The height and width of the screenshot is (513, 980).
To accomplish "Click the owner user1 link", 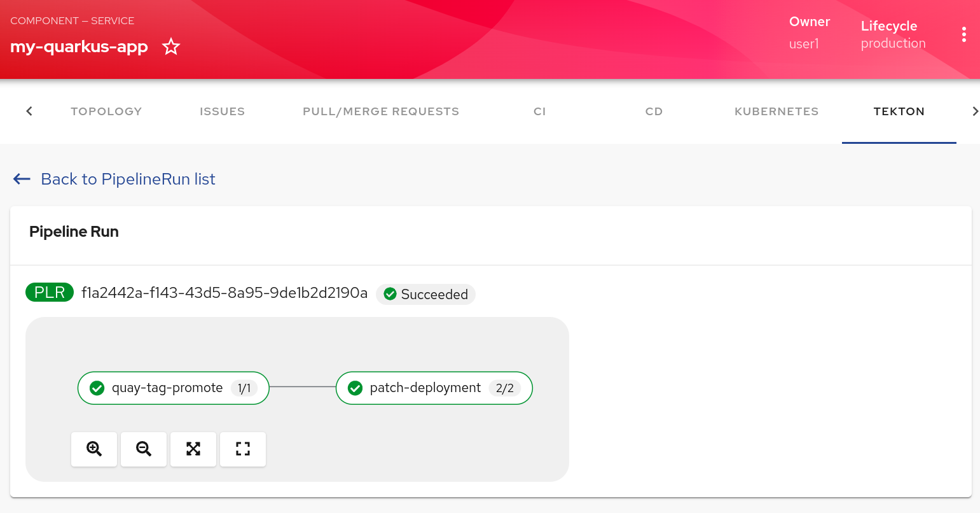I will [804, 44].
